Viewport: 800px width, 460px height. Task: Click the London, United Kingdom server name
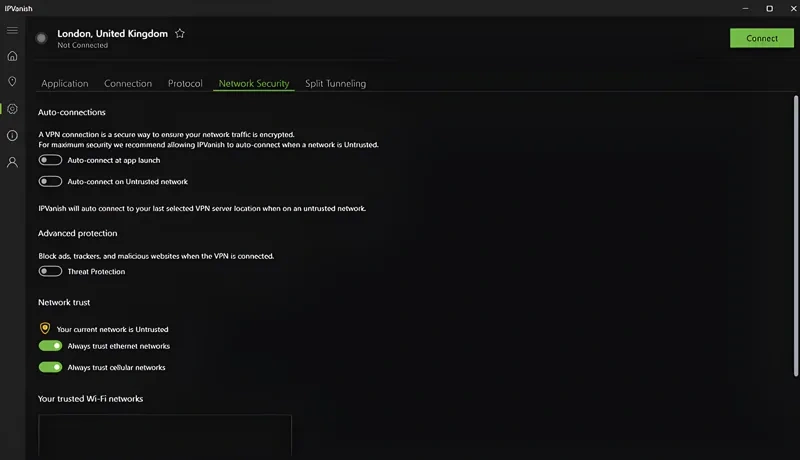click(x=112, y=34)
